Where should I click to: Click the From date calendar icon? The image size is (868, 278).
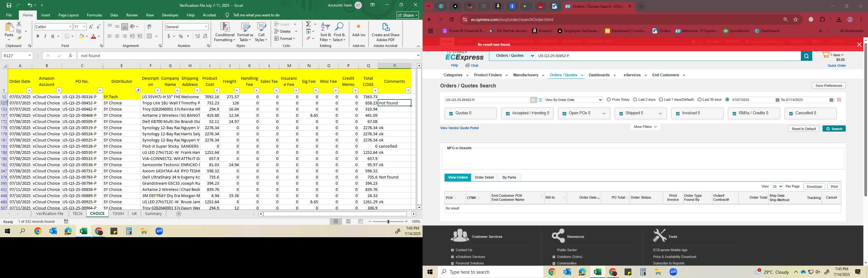pos(777,100)
